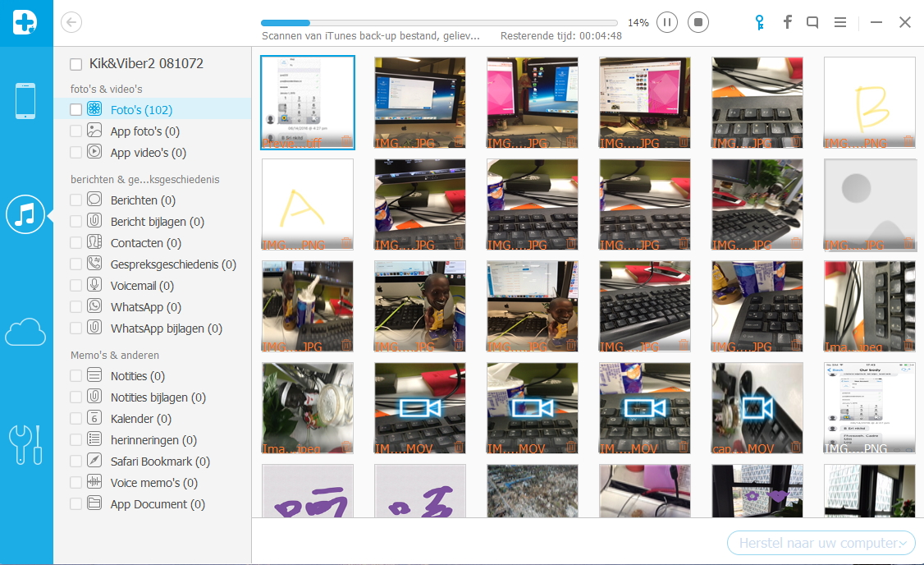Click the Berichten speech bubble icon
The height and width of the screenshot is (565, 924).
tap(94, 199)
